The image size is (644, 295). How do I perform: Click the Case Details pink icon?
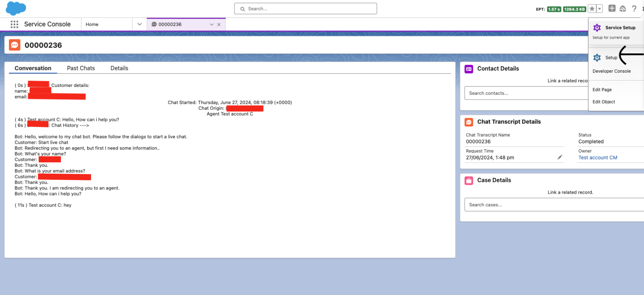pyautogui.click(x=469, y=180)
